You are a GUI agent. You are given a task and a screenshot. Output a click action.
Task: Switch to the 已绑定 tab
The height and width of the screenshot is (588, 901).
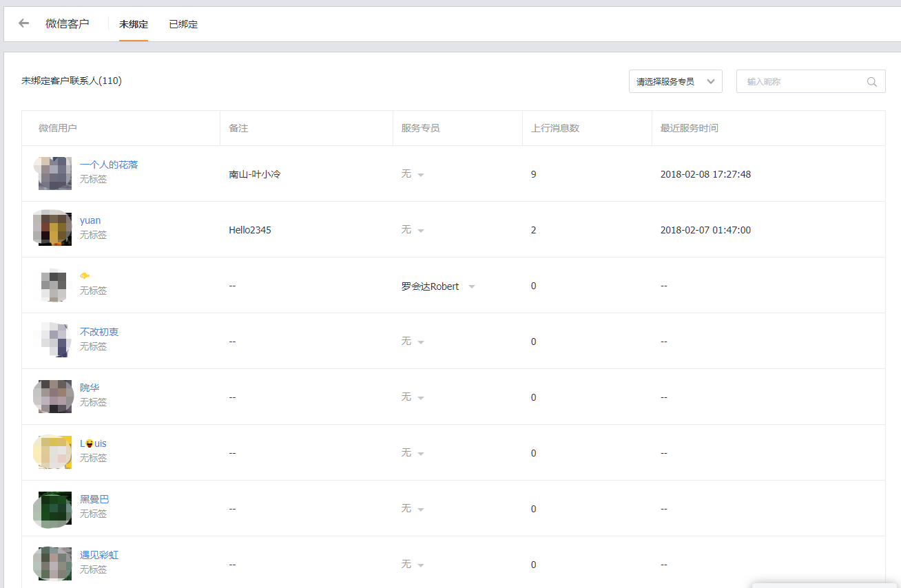click(x=183, y=24)
